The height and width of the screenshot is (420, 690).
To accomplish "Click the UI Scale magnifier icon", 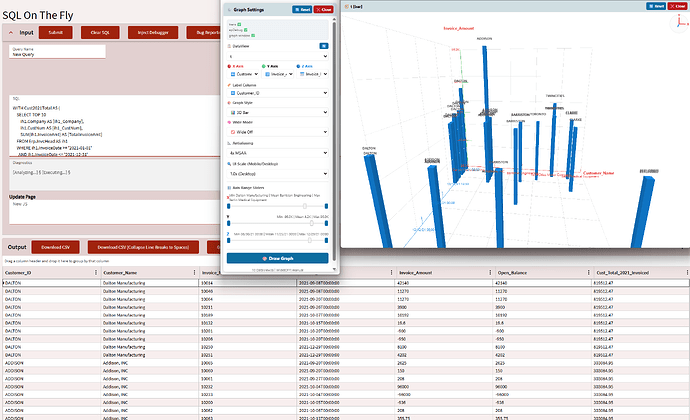I will tap(229, 164).
